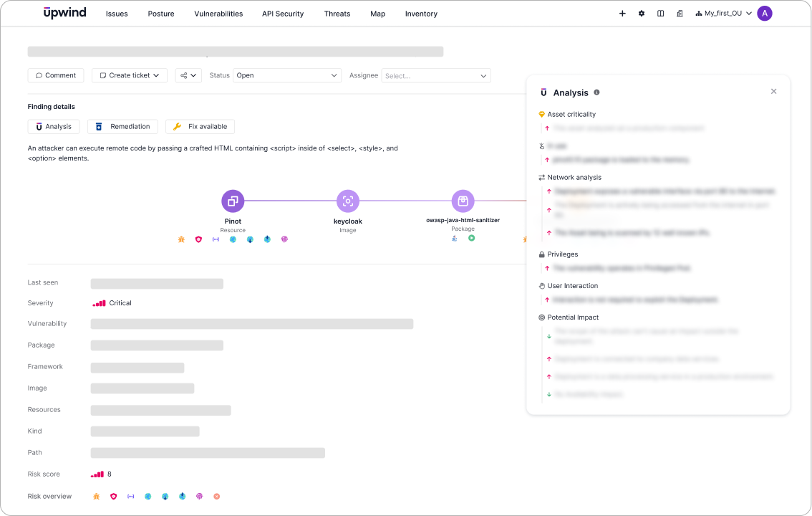Click the plus icon in the top bar
The image size is (812, 516).
coord(622,13)
